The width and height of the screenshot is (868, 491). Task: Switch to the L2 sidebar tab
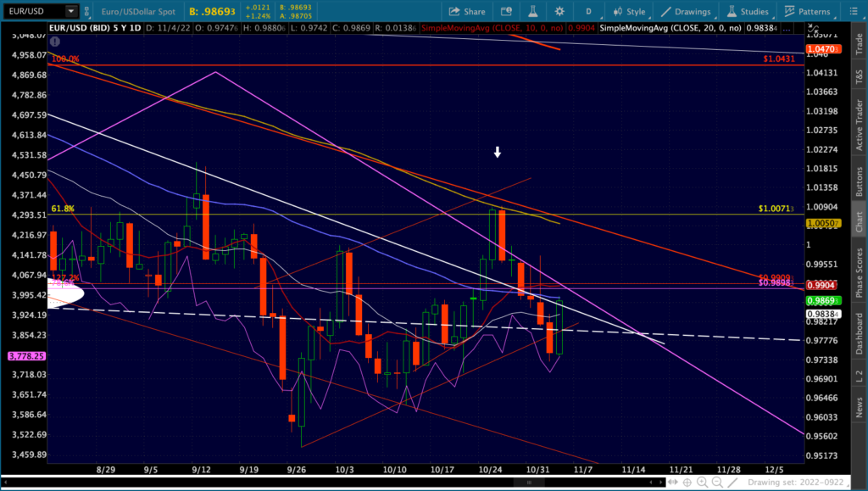coord(860,377)
